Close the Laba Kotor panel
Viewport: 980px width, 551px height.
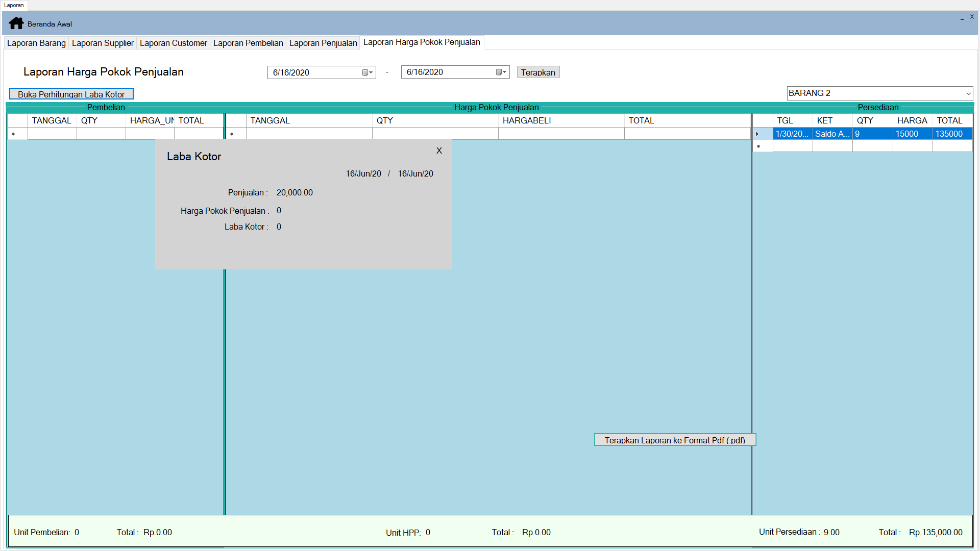(439, 151)
